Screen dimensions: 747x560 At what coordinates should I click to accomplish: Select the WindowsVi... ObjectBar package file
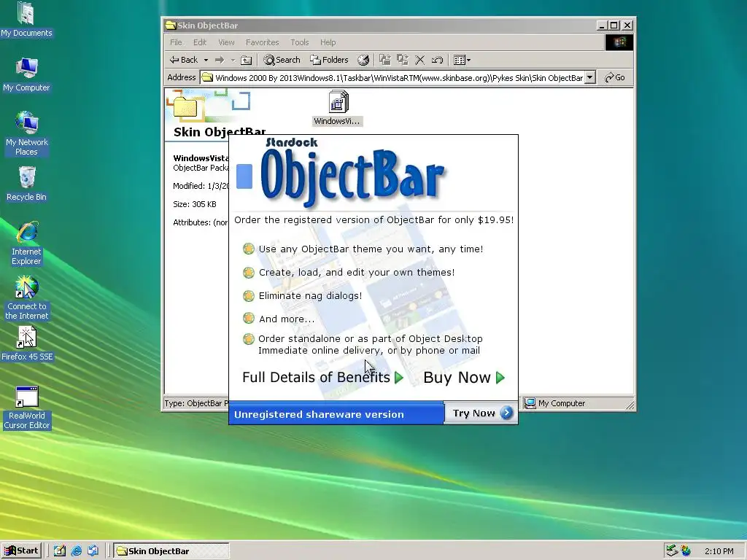coord(338,108)
